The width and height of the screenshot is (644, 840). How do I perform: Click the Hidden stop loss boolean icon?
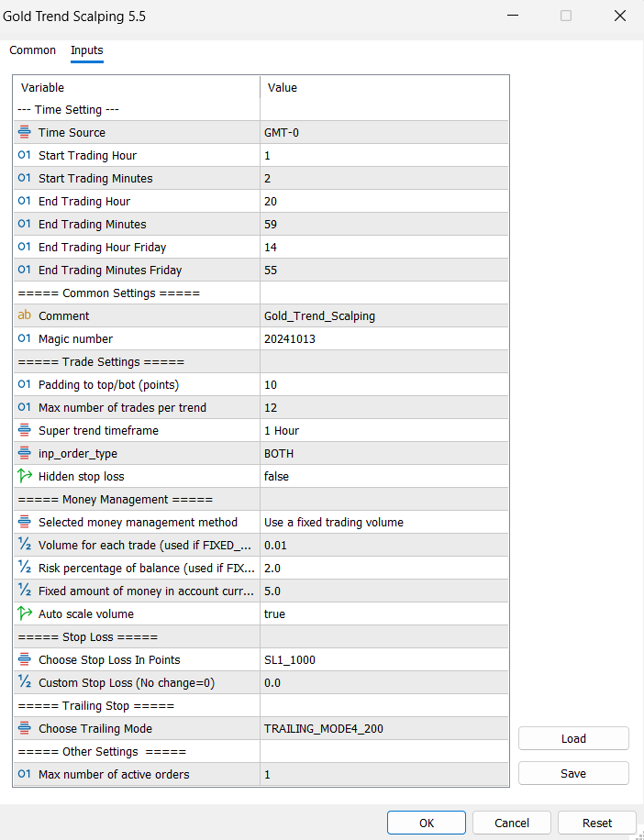[x=24, y=476]
